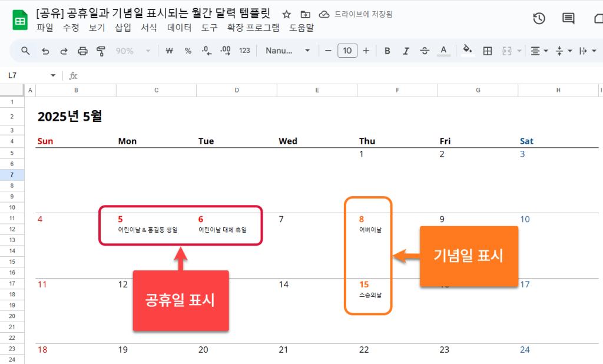Move document using folder icon

(305, 14)
